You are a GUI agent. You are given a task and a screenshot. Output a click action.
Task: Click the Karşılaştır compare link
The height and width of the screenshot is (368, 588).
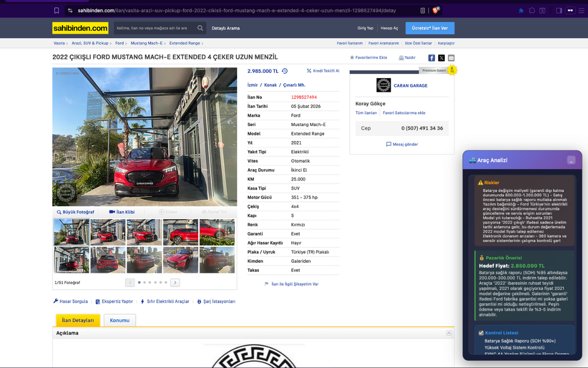point(446,43)
